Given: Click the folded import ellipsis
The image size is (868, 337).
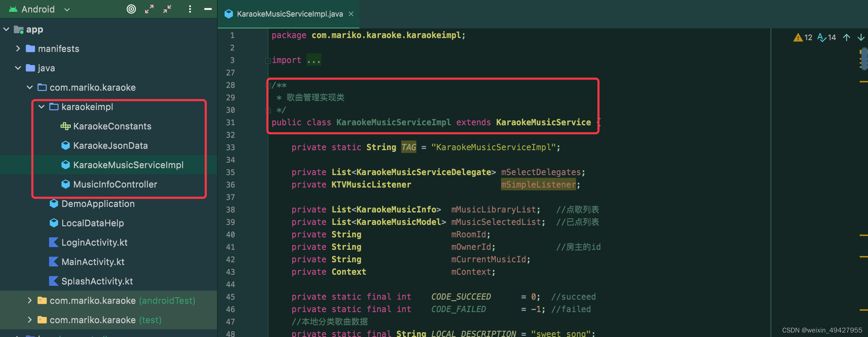Looking at the screenshot, I should coord(314,60).
